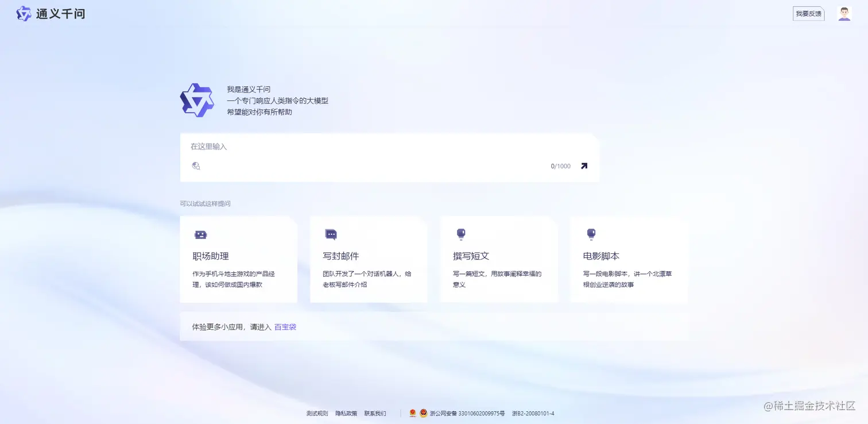Click the 通义千问 header title text
This screenshot has width=868, height=424.
61,14
